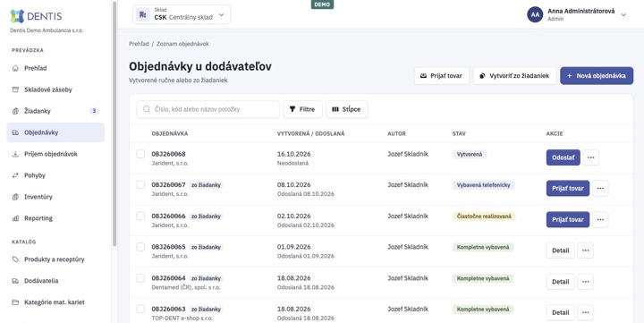Click the OBJEDNÁVKA column header
644x323 pixels.
click(170, 133)
